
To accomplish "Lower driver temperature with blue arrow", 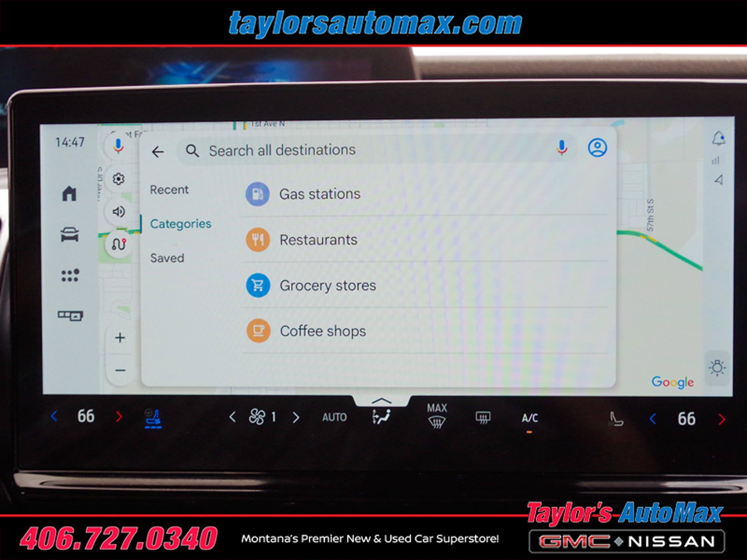I will pyautogui.click(x=54, y=416).
